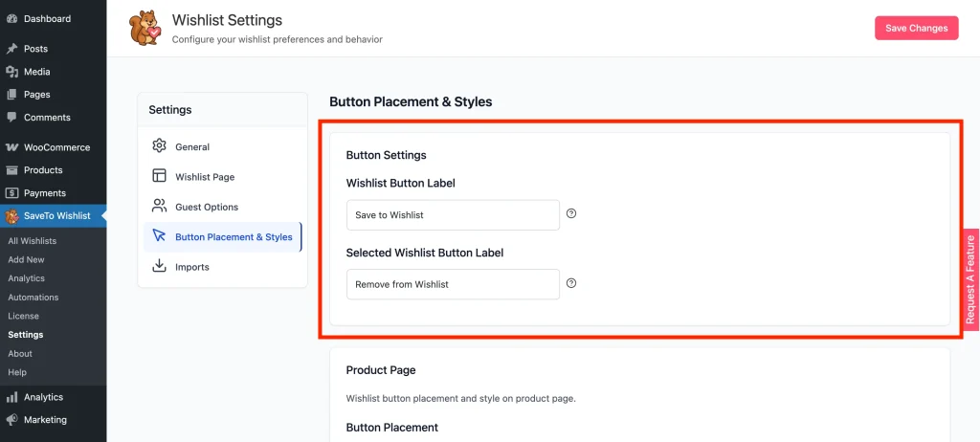This screenshot has width=980, height=442.
Task: Open the WooCommerce menu
Action: 54,147
